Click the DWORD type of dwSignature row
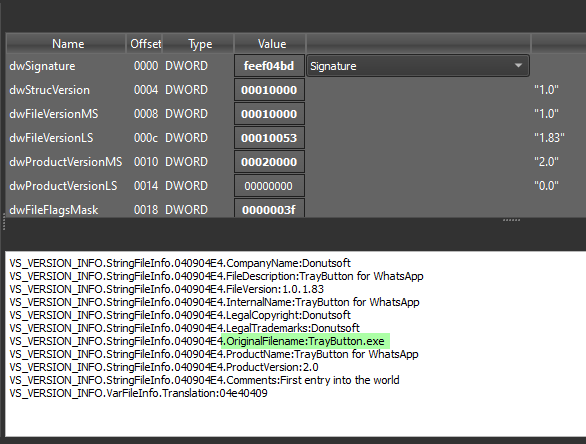The width and height of the screenshot is (586, 444). tap(186, 66)
